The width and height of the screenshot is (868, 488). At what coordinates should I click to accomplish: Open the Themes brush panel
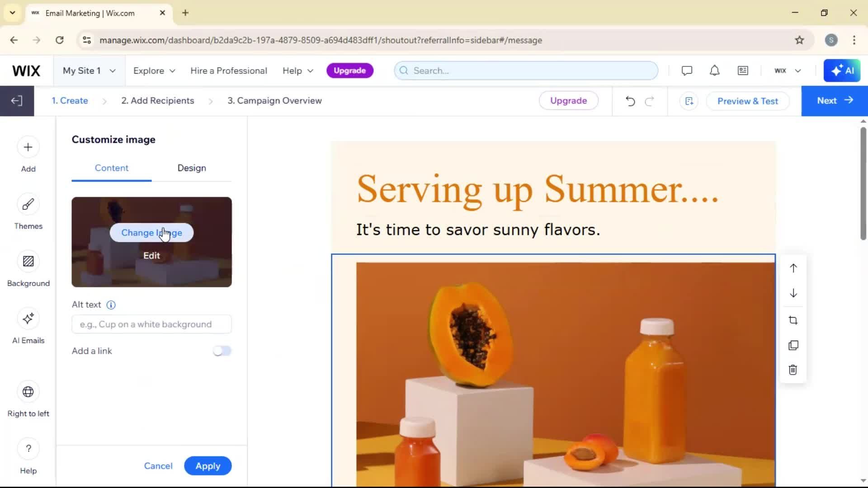click(28, 212)
